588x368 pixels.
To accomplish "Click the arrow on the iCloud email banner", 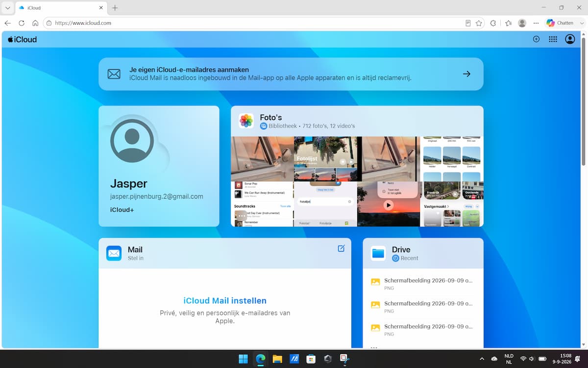I will [x=466, y=74].
